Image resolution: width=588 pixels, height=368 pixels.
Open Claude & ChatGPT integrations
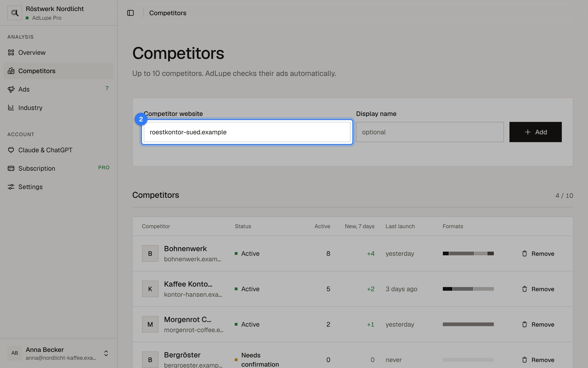59,150
